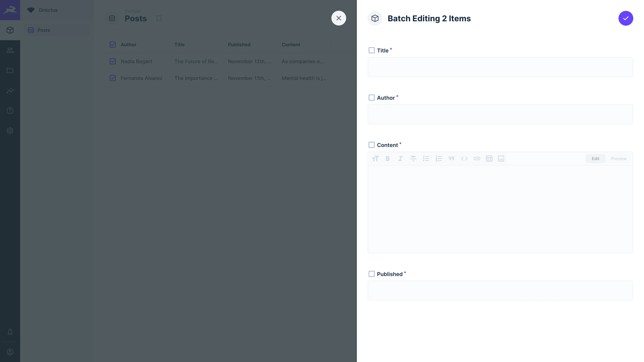Image resolution: width=644 pixels, height=362 pixels.
Task: Save the batch edit with the check button
Action: point(626,18)
